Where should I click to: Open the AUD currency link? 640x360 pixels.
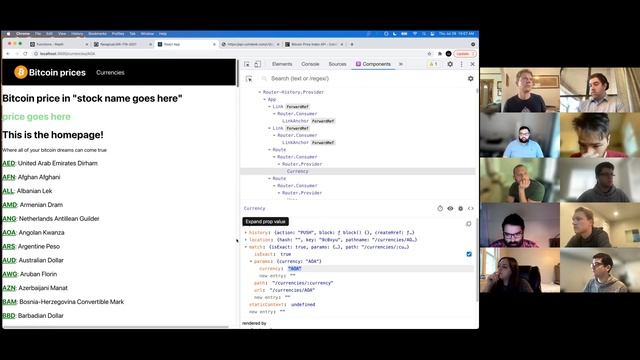click(9, 260)
